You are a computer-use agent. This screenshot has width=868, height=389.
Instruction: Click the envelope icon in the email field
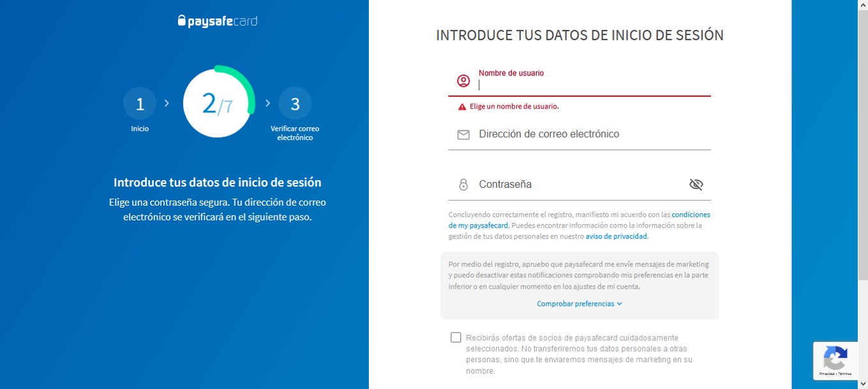click(x=463, y=135)
